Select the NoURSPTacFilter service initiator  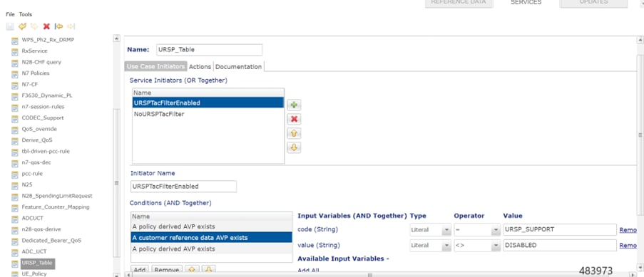[x=208, y=114]
